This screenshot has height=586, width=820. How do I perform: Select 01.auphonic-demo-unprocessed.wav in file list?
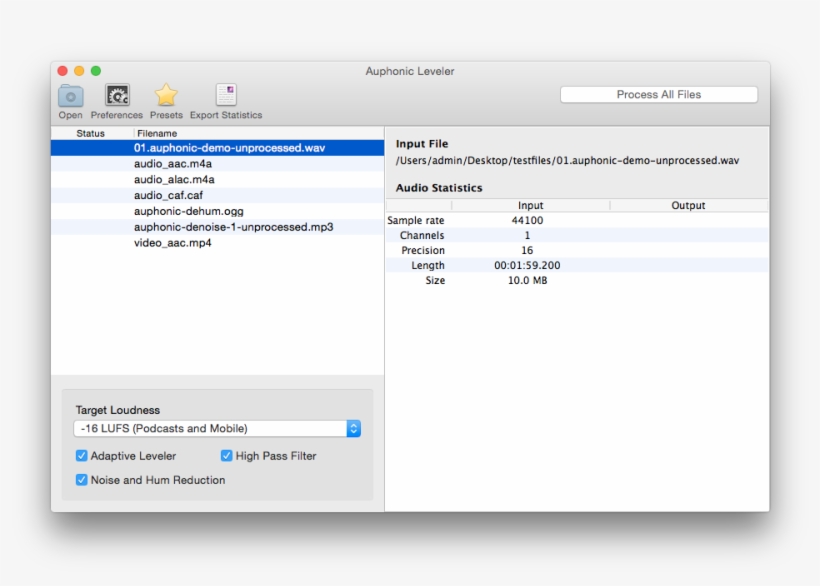218,148
